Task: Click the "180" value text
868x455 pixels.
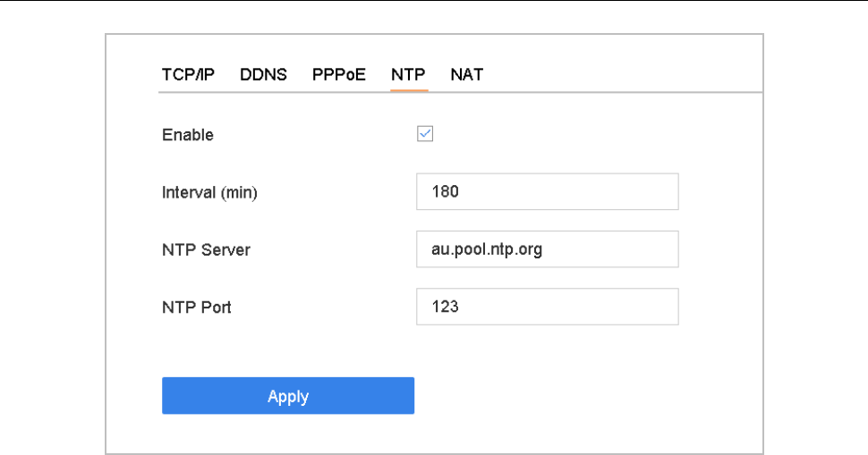Action: click(445, 191)
